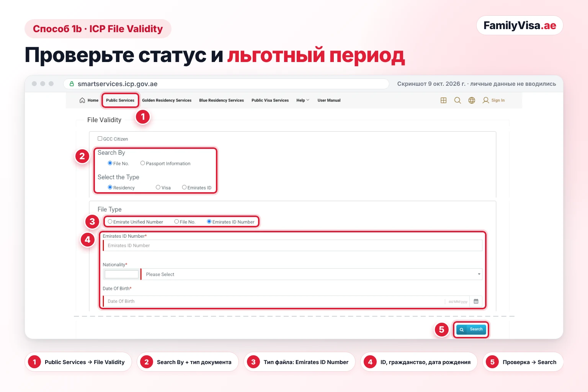Image resolution: width=588 pixels, height=392 pixels.
Task: Expand the Help menu dropdown
Action: coord(303,100)
